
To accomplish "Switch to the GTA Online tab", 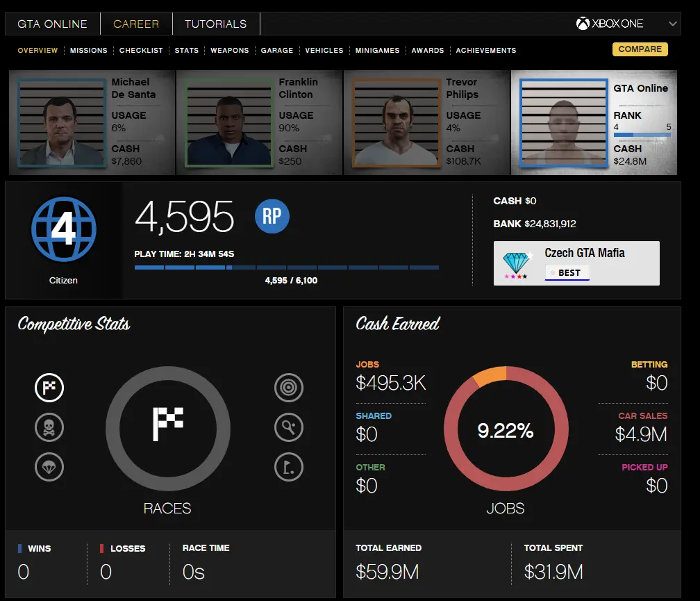I will 53,24.
